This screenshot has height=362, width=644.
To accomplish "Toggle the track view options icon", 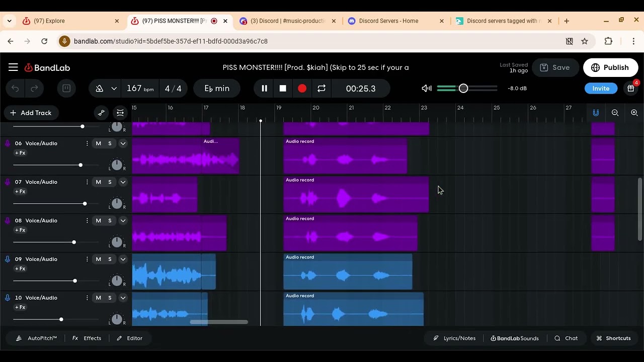I will coord(120,113).
